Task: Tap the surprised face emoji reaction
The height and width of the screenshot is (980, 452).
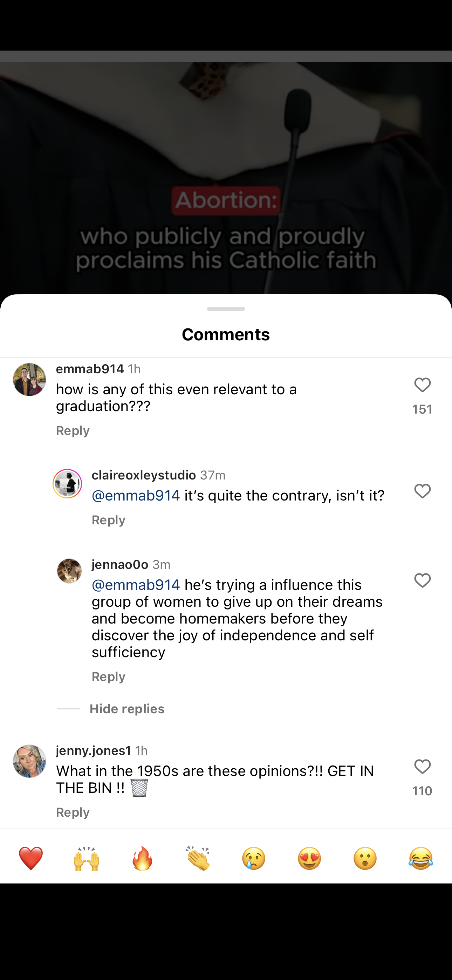Action: tap(365, 858)
